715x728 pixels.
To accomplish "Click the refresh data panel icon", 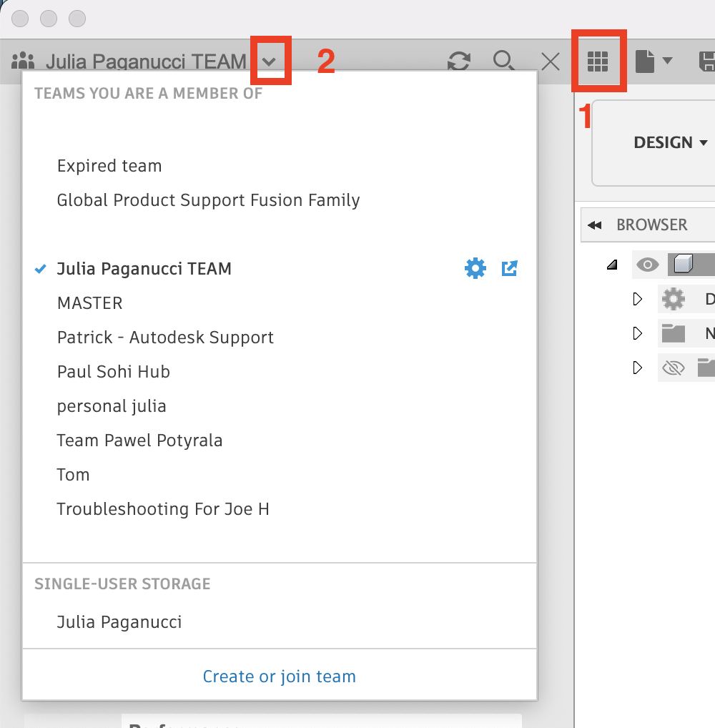I will (459, 62).
